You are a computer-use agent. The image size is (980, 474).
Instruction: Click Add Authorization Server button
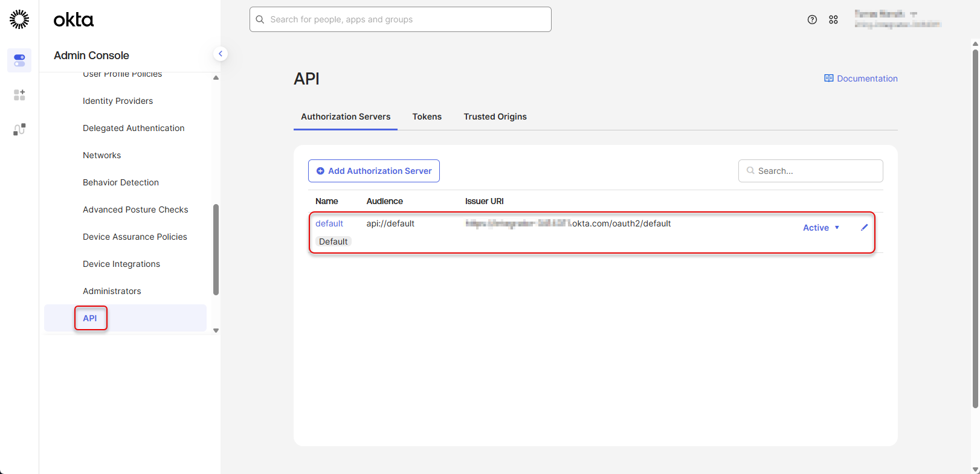(373, 171)
